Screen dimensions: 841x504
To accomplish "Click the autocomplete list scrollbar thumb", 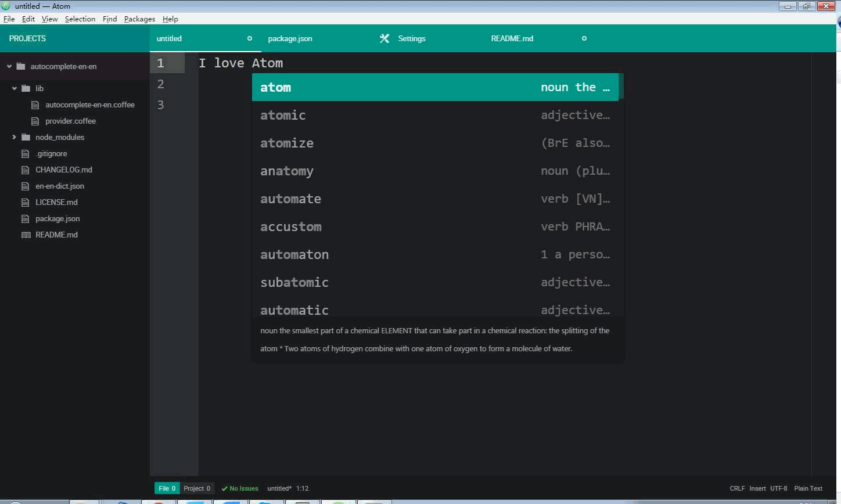I will click(621, 86).
